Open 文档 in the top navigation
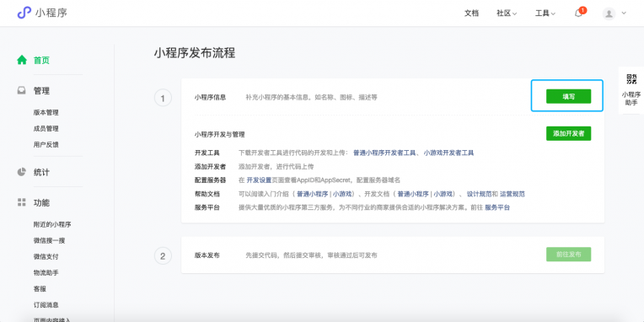The width and height of the screenshot is (644, 322). tap(471, 13)
